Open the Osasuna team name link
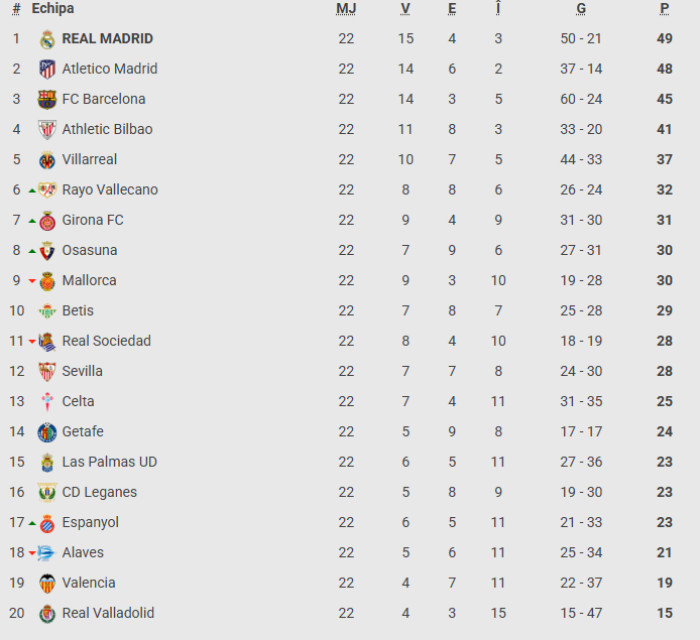This screenshot has width=700, height=640. 90,250
